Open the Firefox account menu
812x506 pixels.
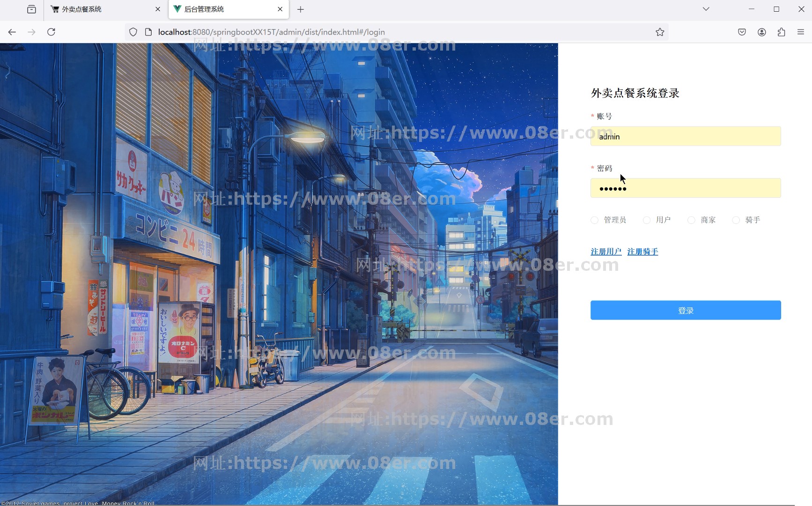tap(762, 32)
